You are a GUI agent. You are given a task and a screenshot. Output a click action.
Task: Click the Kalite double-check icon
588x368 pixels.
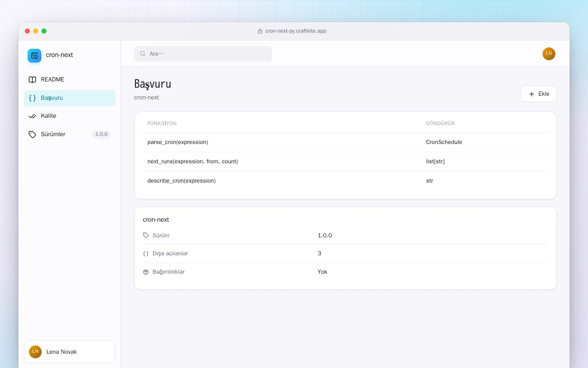[x=32, y=116]
